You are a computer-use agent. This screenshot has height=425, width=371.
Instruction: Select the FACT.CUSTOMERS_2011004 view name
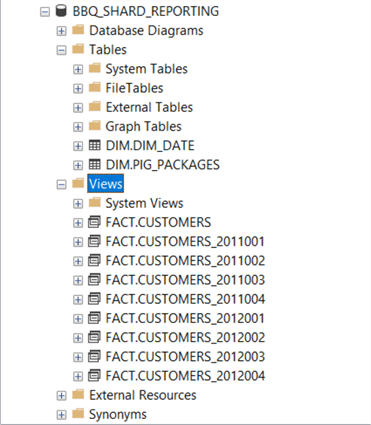coord(185,299)
